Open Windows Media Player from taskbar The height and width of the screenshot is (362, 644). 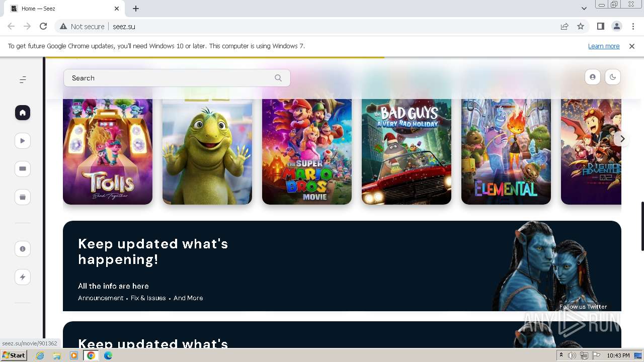pyautogui.click(x=74, y=355)
